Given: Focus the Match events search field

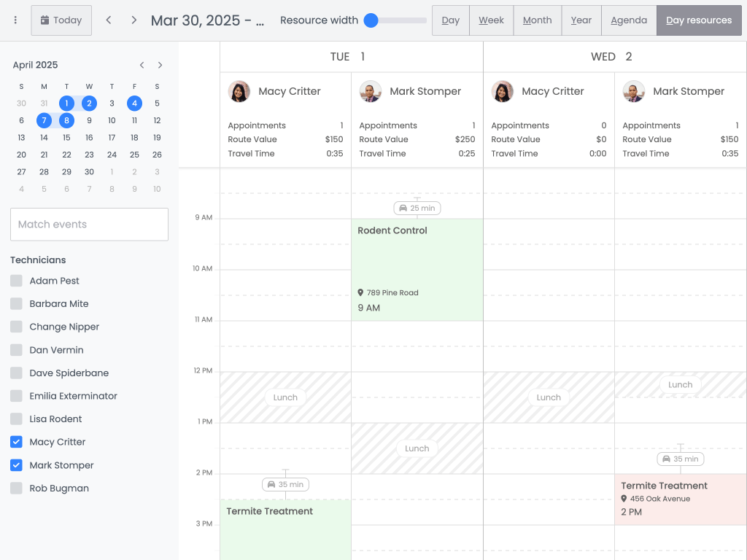Looking at the screenshot, I should tap(89, 225).
